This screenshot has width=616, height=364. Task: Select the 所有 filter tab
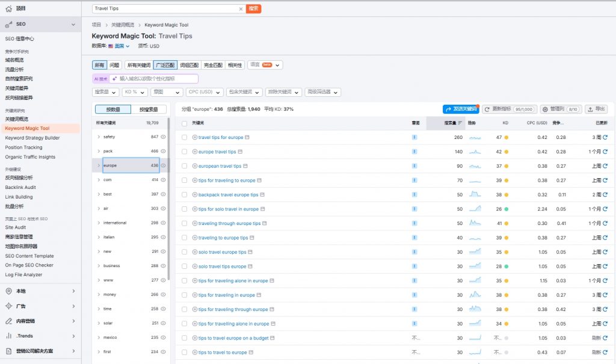tap(99, 65)
